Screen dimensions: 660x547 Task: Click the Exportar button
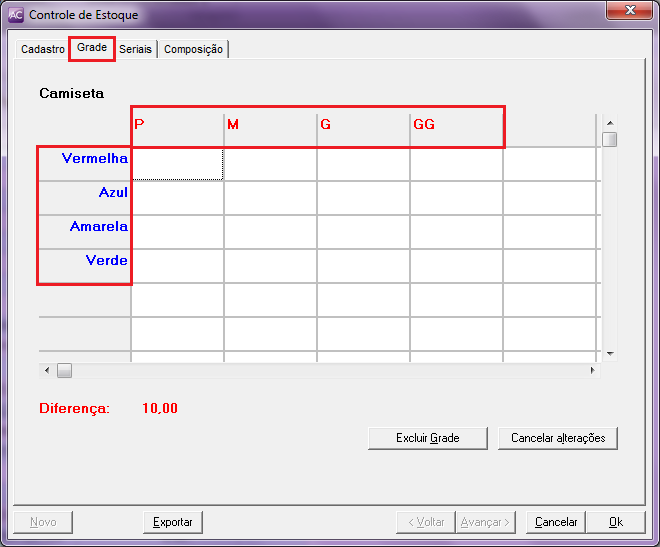tap(173, 522)
